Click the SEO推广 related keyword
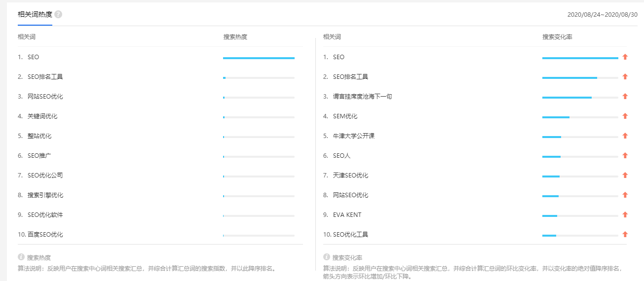Screen dimensions: 644x281 pos(39,156)
